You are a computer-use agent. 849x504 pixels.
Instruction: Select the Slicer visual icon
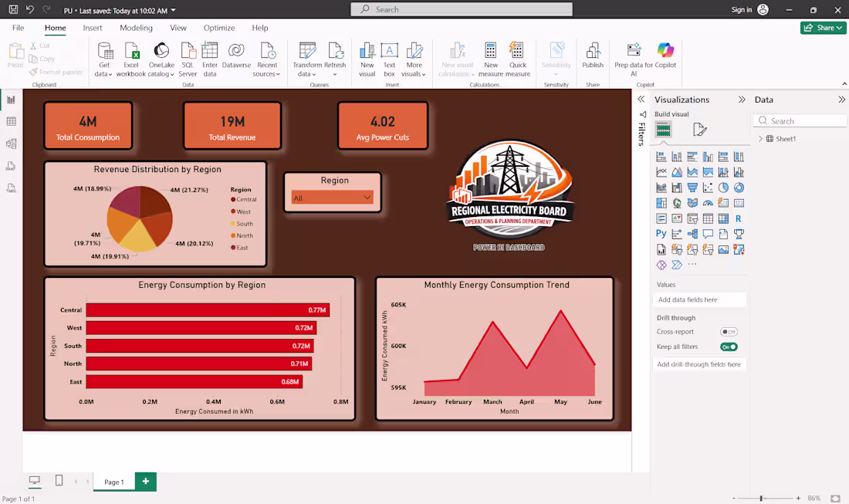pos(692,218)
